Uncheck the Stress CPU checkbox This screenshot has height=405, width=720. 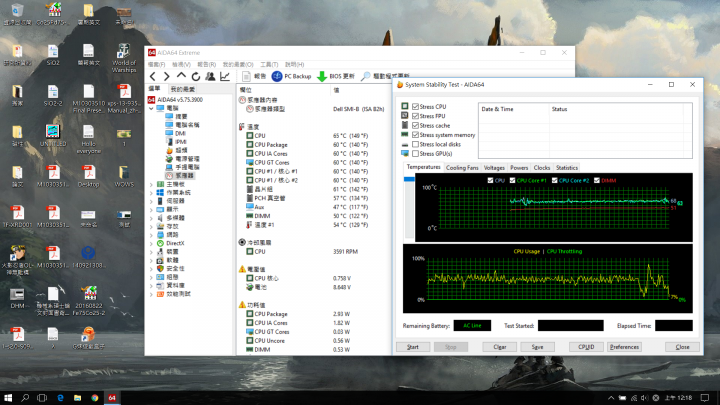[416, 105]
